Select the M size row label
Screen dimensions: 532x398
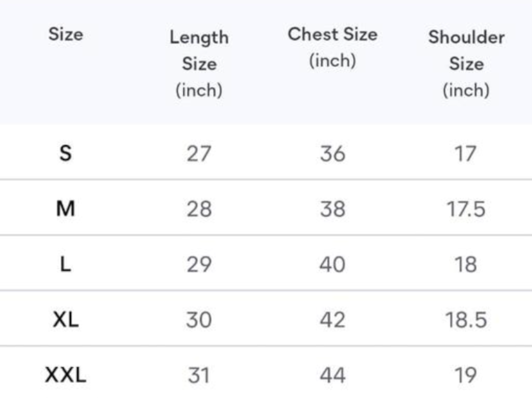coord(65,209)
